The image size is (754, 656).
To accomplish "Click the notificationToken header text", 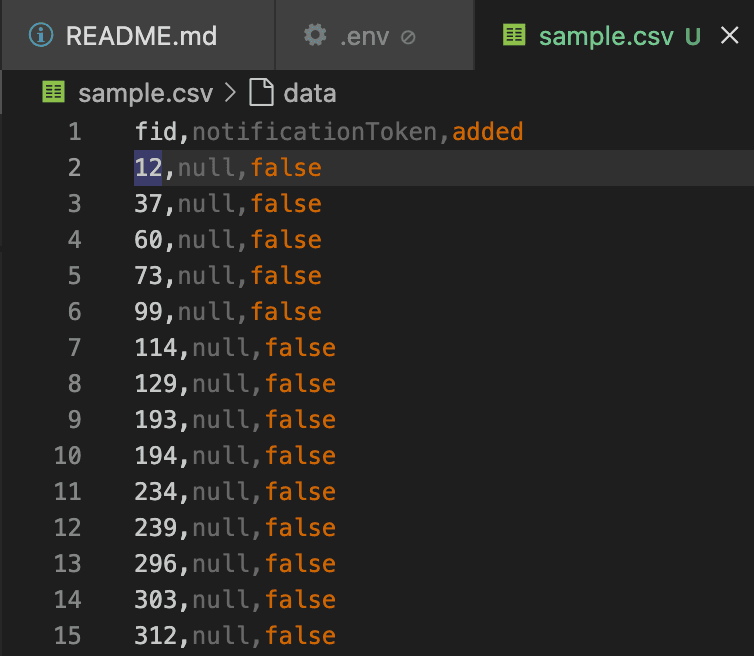I will (x=314, y=132).
